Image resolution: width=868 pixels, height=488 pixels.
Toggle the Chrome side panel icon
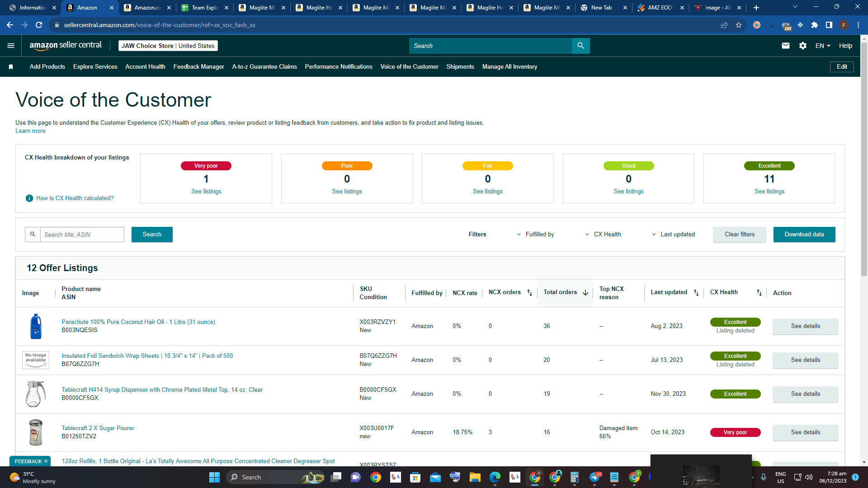pyautogui.click(x=829, y=25)
